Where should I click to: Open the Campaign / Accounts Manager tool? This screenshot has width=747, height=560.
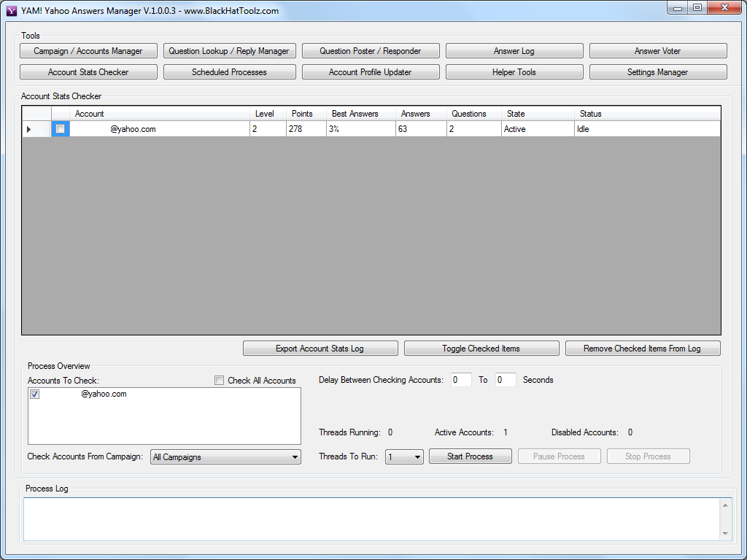88,51
